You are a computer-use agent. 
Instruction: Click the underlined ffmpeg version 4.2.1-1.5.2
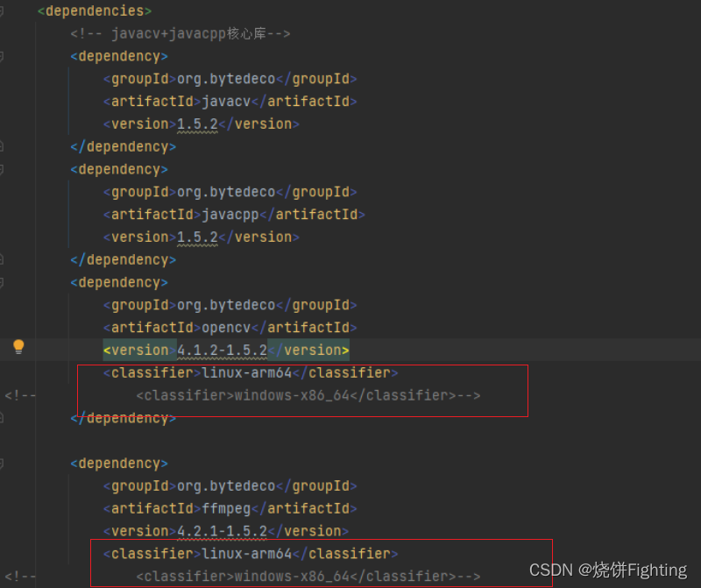point(219,530)
